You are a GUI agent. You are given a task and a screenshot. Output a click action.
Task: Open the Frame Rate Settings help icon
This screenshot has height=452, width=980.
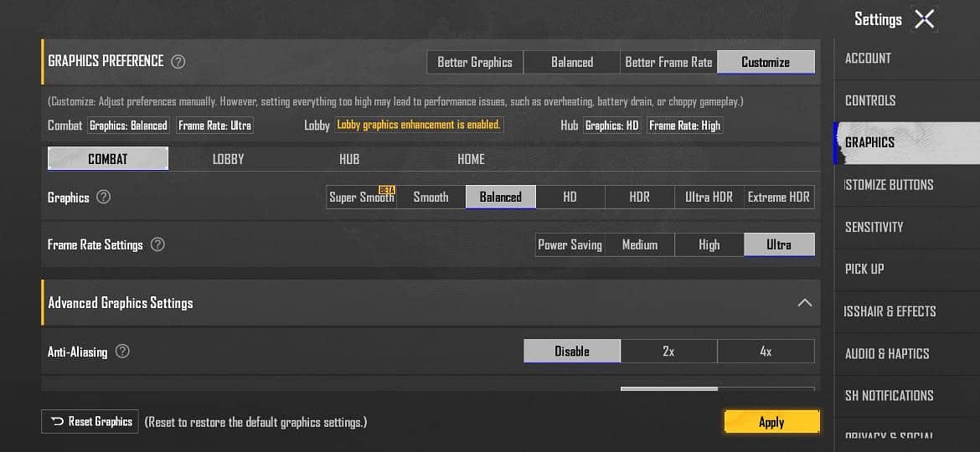pos(157,245)
